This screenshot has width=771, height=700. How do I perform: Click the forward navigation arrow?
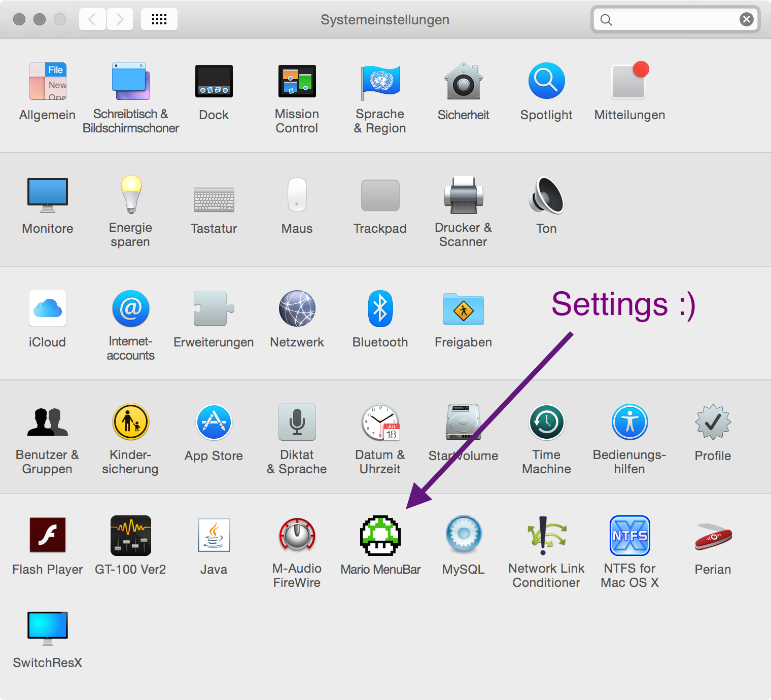pos(120,19)
